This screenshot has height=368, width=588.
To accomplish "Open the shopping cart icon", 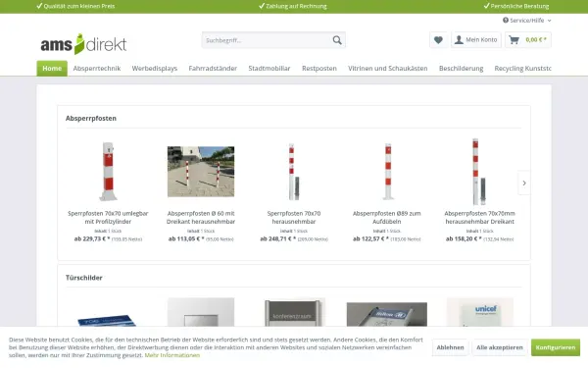I will (x=514, y=40).
